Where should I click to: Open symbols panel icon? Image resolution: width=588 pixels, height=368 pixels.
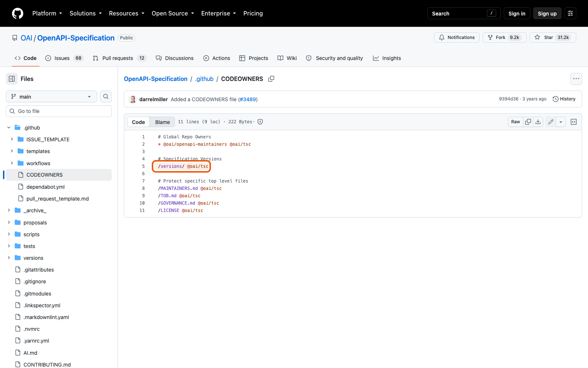574,122
